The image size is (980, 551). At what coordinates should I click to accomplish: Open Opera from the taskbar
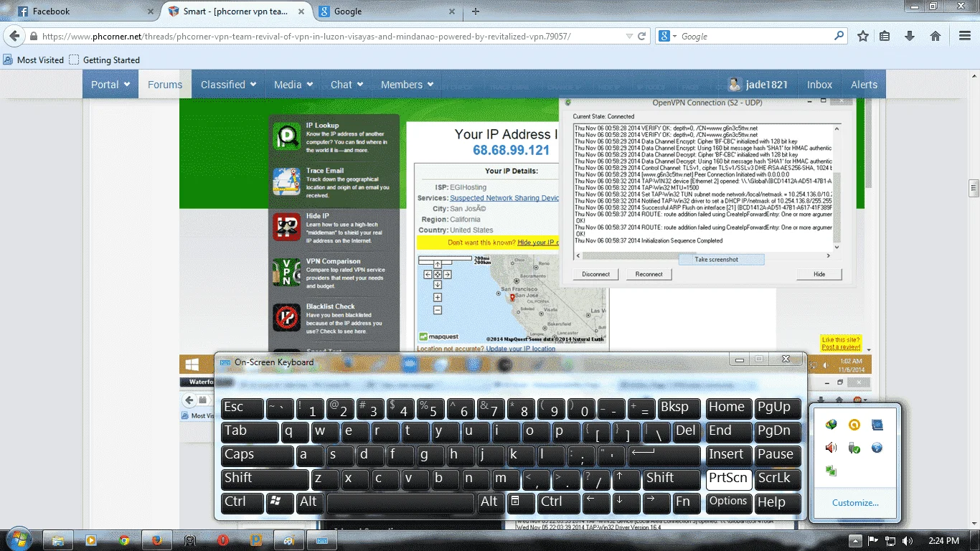(x=223, y=540)
